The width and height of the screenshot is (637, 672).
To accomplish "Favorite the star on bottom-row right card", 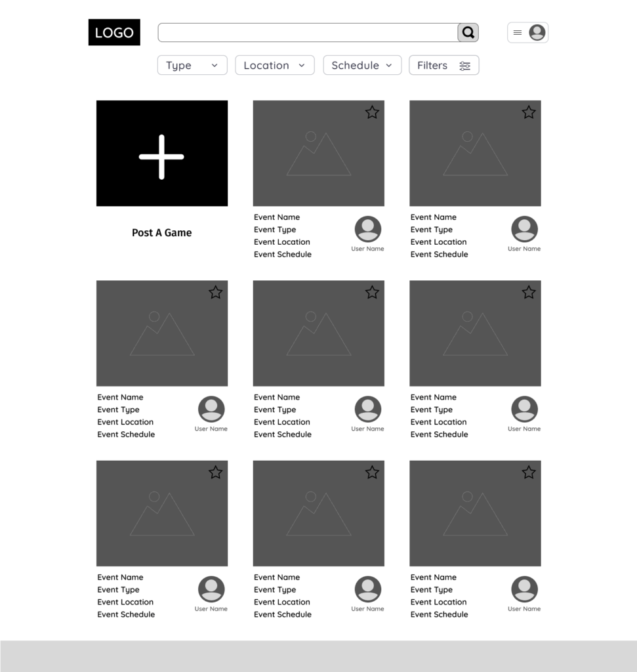I will coord(529,472).
